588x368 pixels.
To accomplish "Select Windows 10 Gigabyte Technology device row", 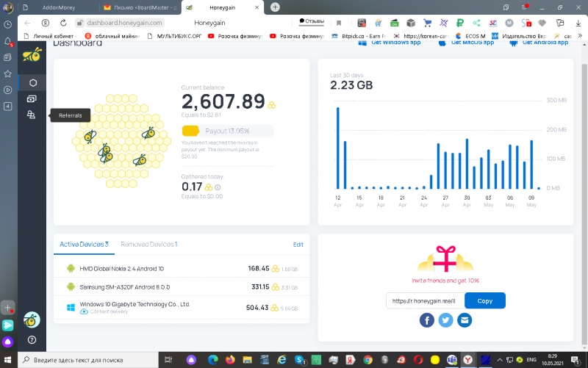I will tap(182, 307).
